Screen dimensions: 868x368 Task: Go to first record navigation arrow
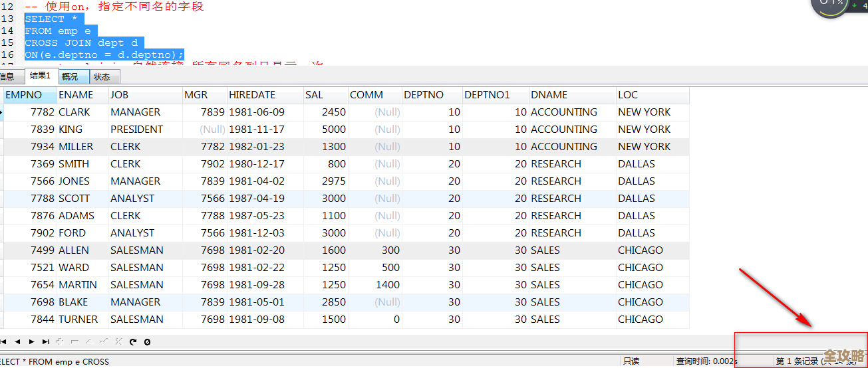coord(3,341)
